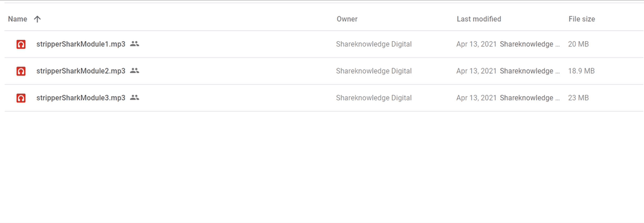
Task: Click the audio icon for stripperSharkModule3.mp3
Action: tap(21, 98)
